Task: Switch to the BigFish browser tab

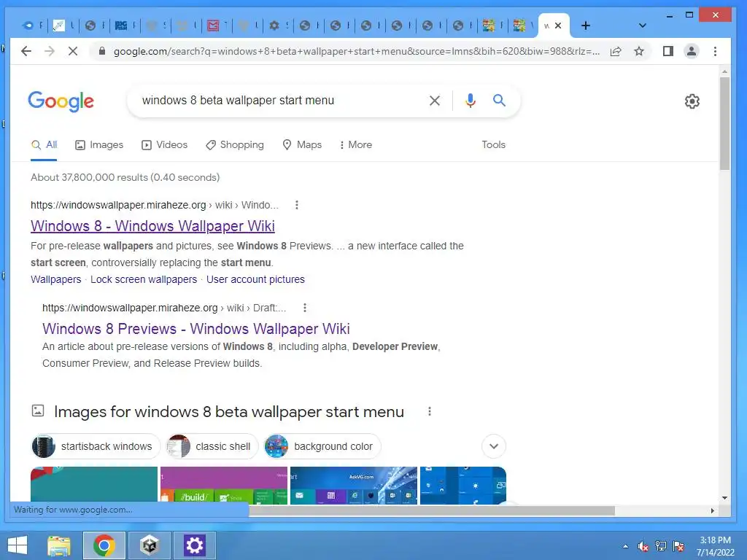Action: (x=125, y=26)
